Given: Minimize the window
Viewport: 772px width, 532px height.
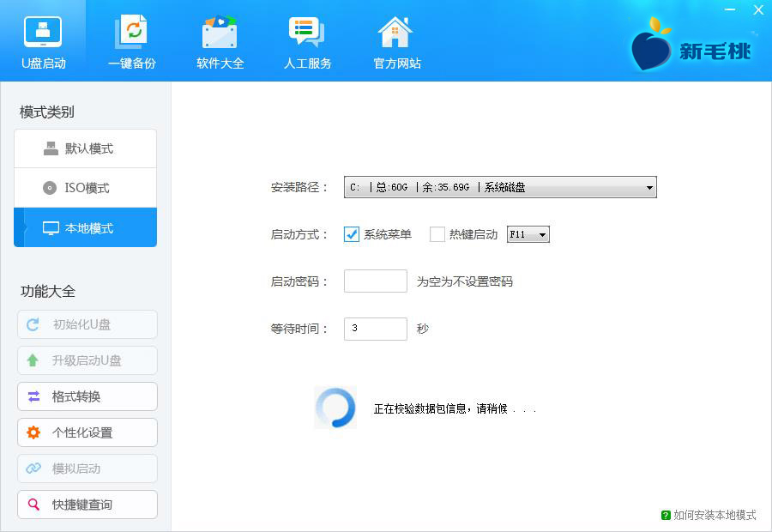Looking at the screenshot, I should (730, 9).
